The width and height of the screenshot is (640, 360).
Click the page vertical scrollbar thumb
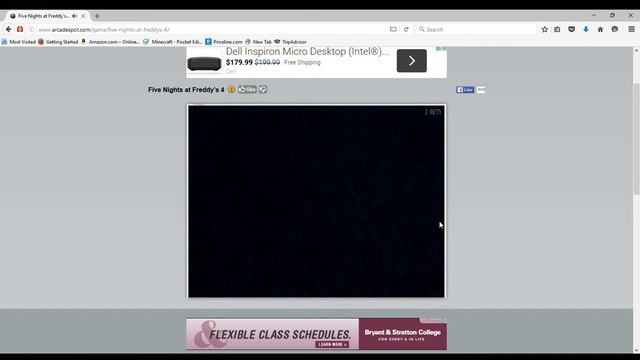click(x=636, y=139)
